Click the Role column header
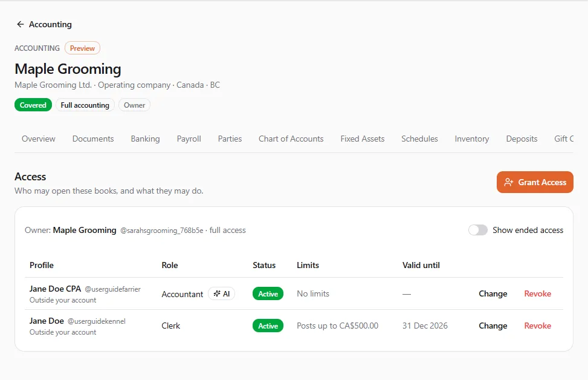Screen dimensions: 588x380 point(169,265)
